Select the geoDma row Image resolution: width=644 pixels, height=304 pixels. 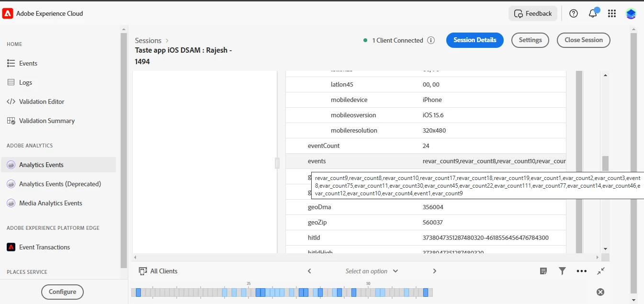(x=426, y=207)
